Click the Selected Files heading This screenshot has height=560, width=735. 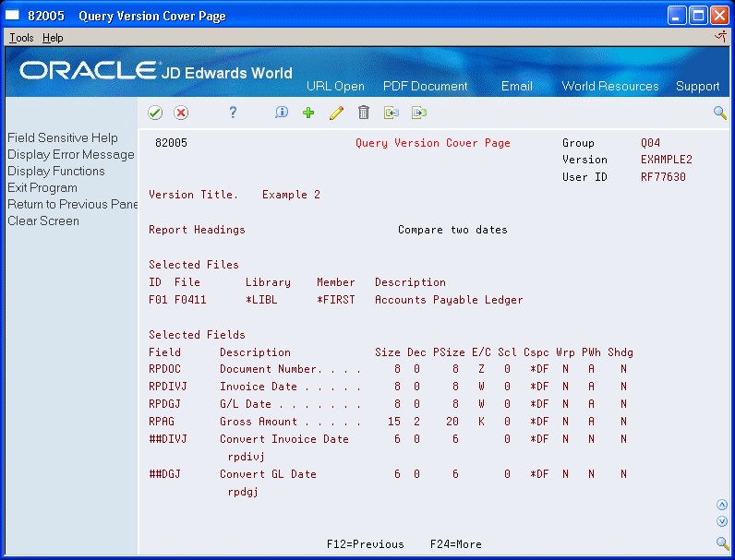194,265
